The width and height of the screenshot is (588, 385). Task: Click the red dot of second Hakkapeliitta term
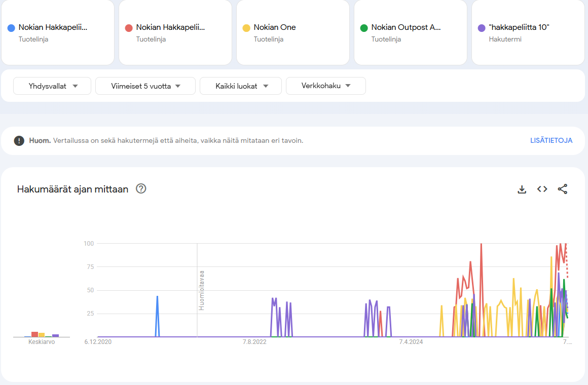point(129,28)
